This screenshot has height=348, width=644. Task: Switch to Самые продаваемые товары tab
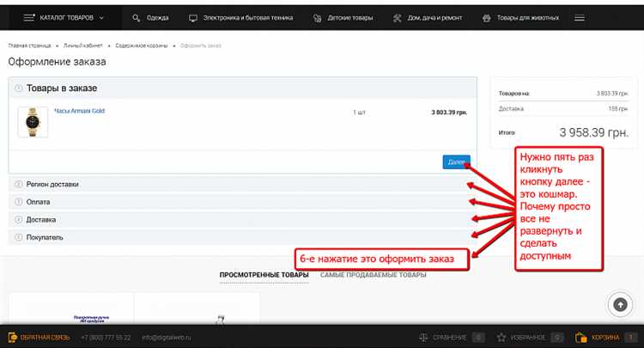pyautogui.click(x=374, y=275)
